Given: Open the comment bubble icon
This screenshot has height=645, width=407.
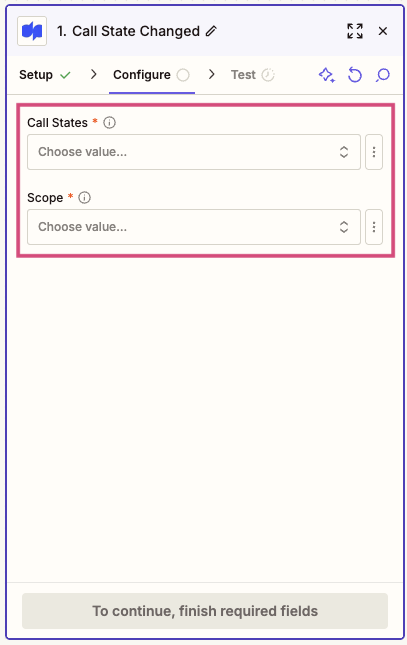Looking at the screenshot, I should [383, 75].
